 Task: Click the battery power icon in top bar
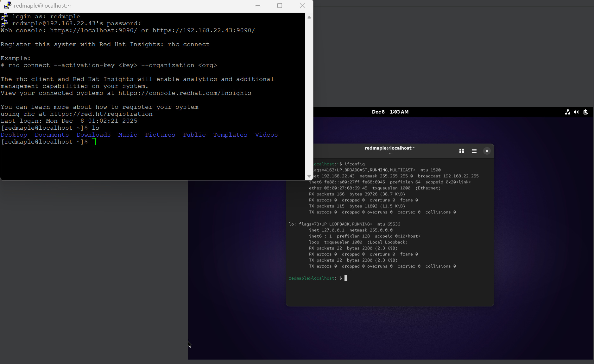point(585,112)
